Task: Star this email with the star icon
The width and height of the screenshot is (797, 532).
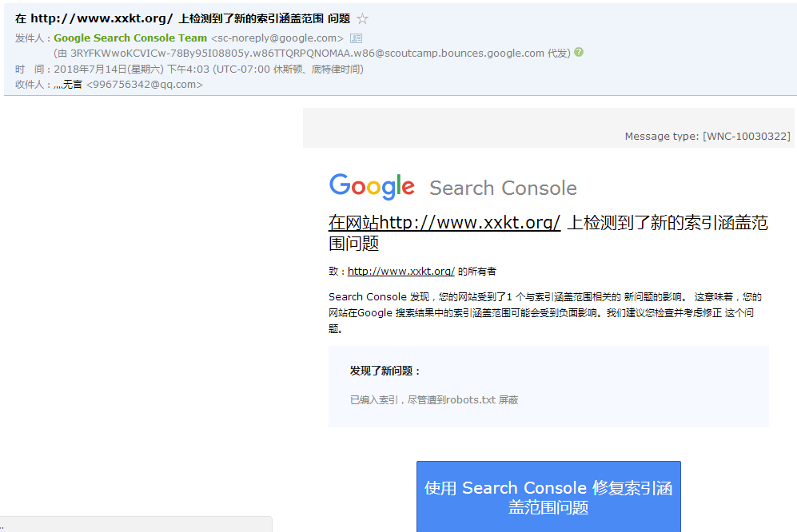Action: (362, 19)
